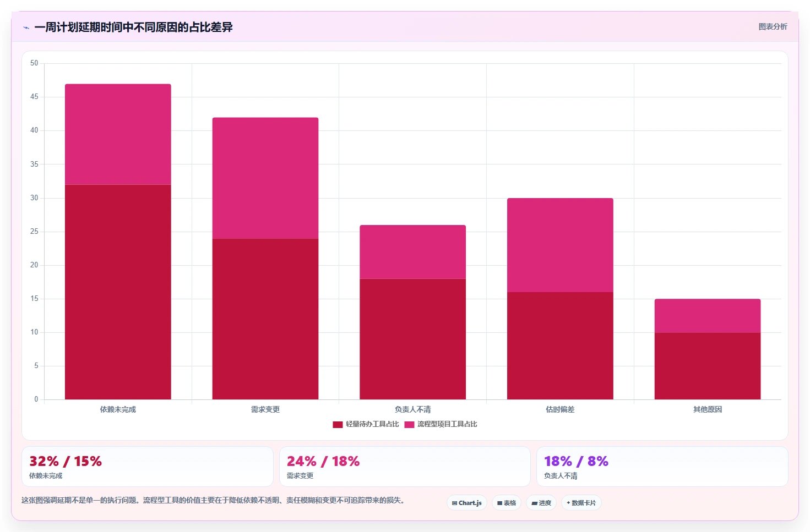Select the 表格 tag chip
The height and width of the screenshot is (532, 810).
pos(507,503)
